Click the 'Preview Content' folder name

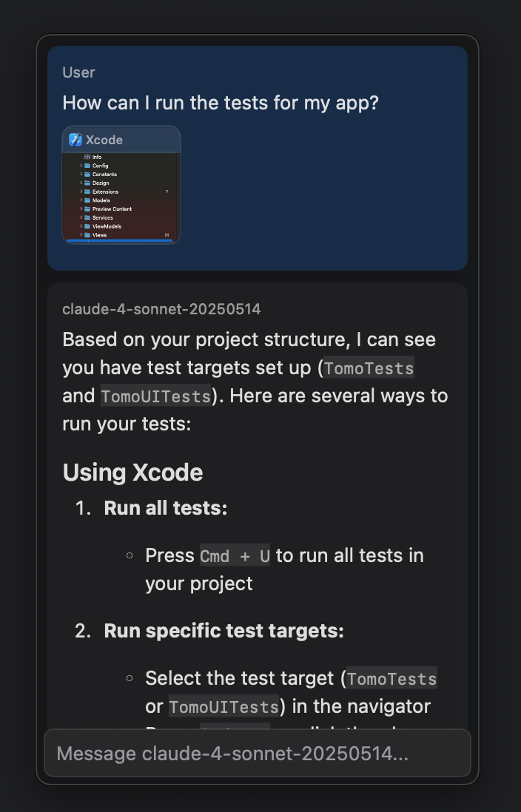pyautogui.click(x=112, y=209)
